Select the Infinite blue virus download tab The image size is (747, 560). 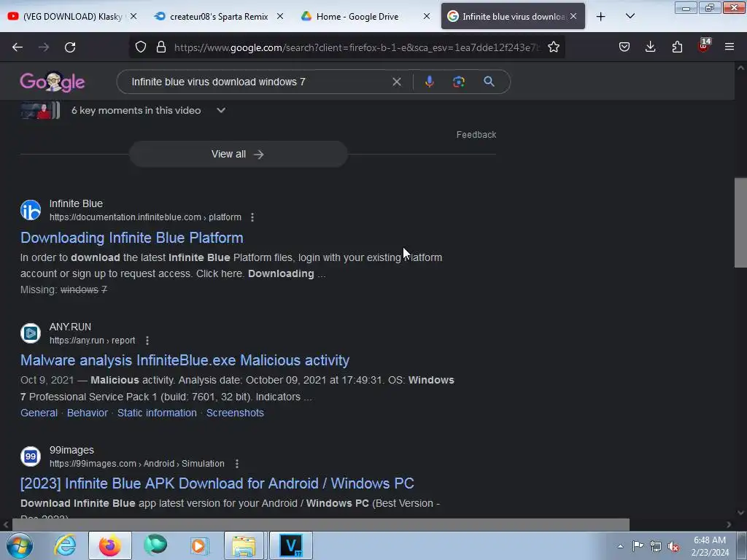[x=513, y=16]
